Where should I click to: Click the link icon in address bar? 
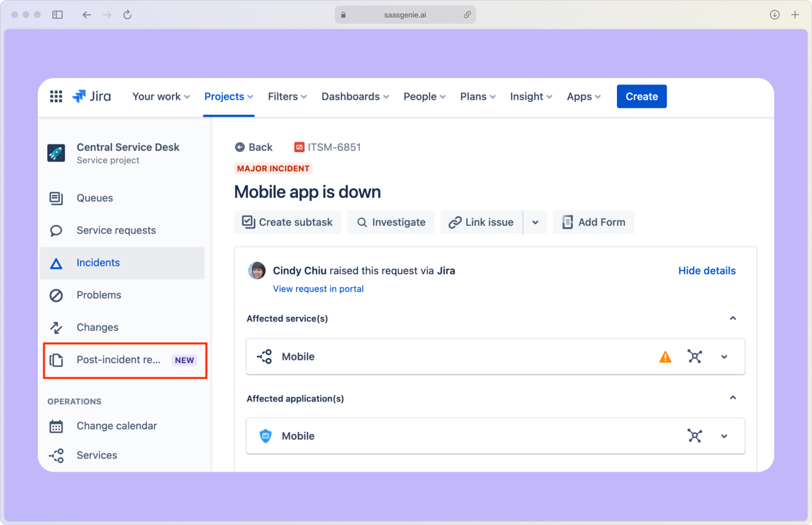pos(467,15)
